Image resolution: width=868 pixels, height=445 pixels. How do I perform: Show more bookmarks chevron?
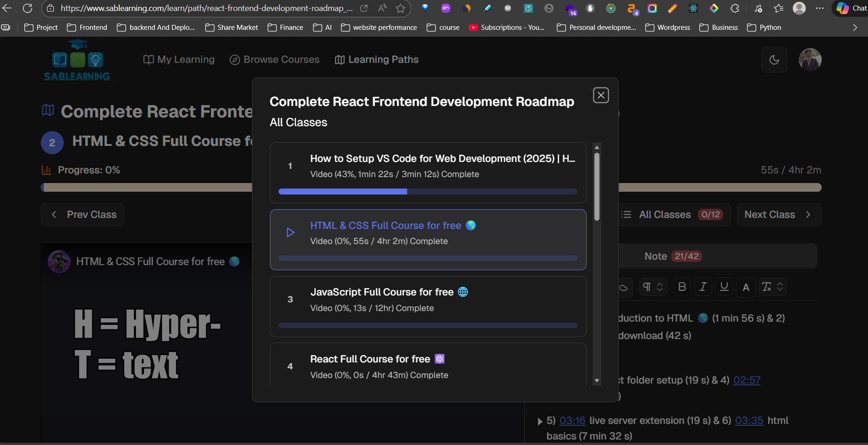click(x=855, y=28)
